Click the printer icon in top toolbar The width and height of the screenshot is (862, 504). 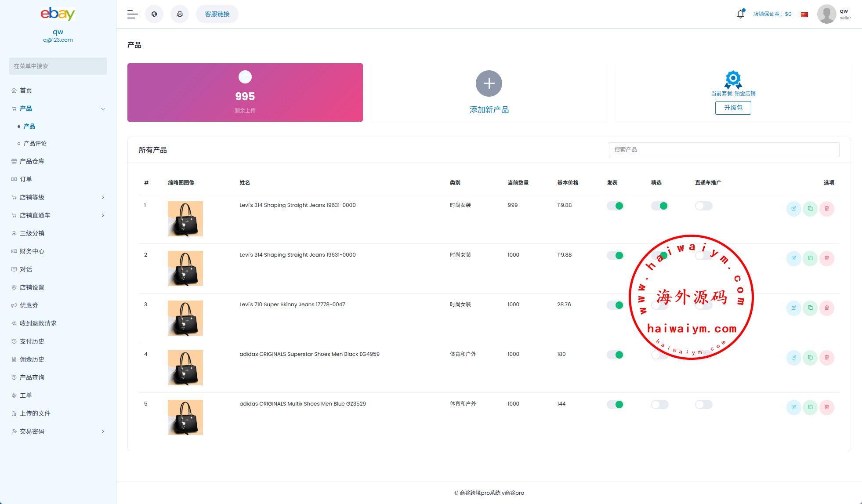[x=180, y=14]
